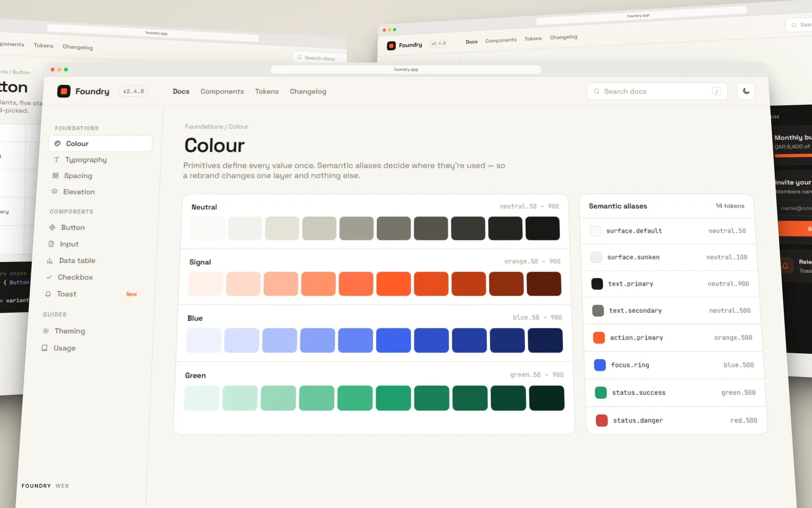Viewport: 812px width, 508px height.
Task: Select the lightest Signal orange swatch
Action: [206, 283]
